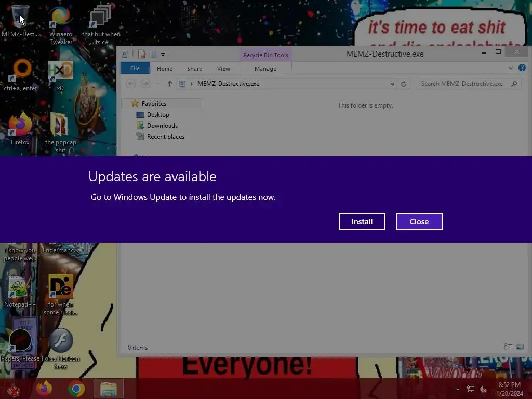Click the search magnifier icon
532x399 pixels.
pyautogui.click(x=514, y=84)
